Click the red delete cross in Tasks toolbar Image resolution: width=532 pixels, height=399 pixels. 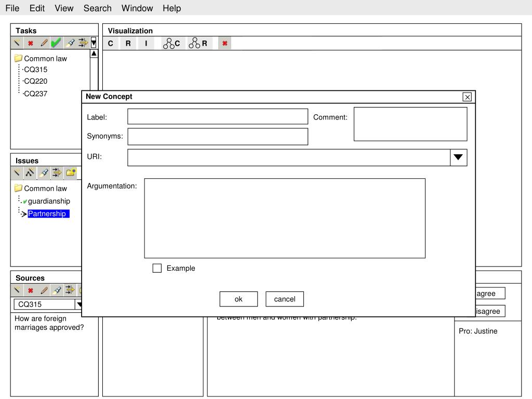click(x=31, y=43)
